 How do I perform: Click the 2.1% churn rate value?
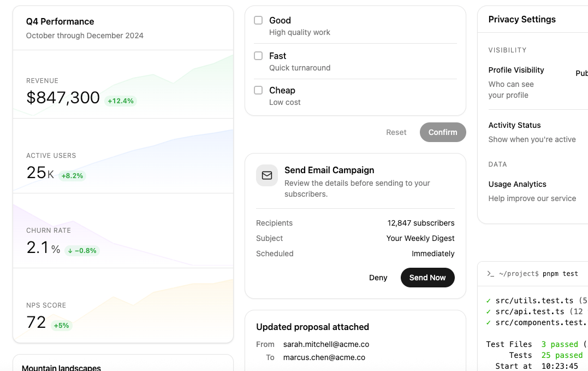click(43, 248)
